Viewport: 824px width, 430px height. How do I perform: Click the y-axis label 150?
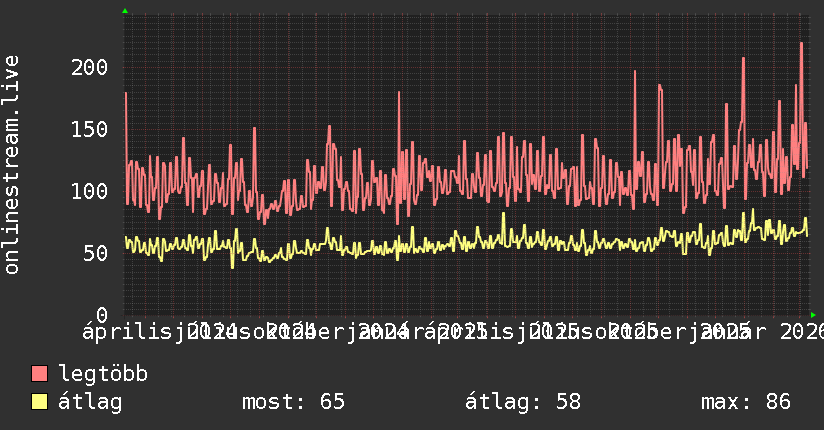pos(89,129)
